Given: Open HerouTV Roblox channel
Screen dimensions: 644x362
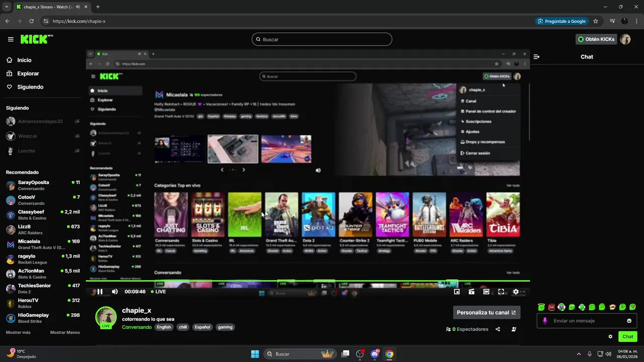Looking at the screenshot, I should click(43, 303).
